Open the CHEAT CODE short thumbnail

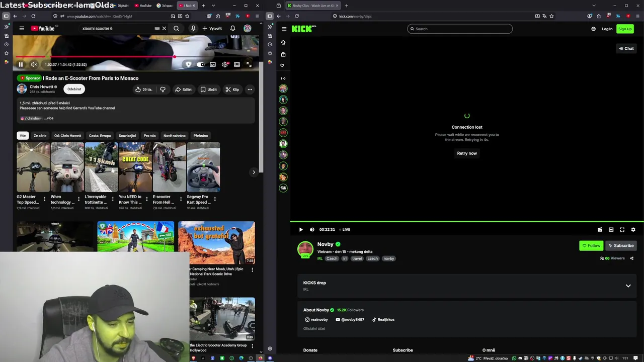click(x=135, y=167)
